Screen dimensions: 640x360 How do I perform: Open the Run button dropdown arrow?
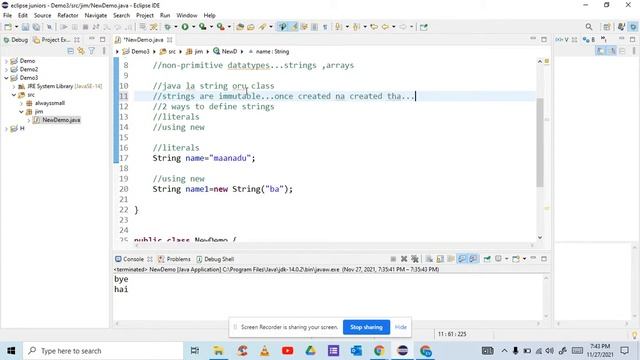click(193, 27)
